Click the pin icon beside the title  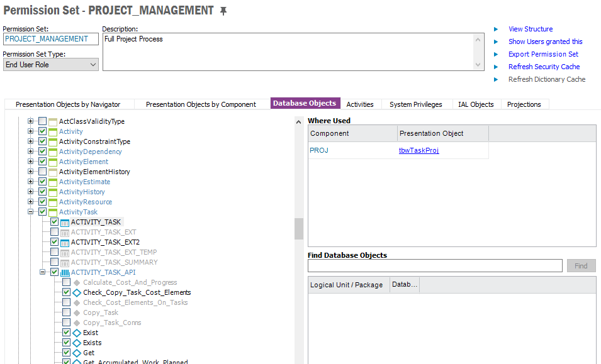(x=223, y=11)
